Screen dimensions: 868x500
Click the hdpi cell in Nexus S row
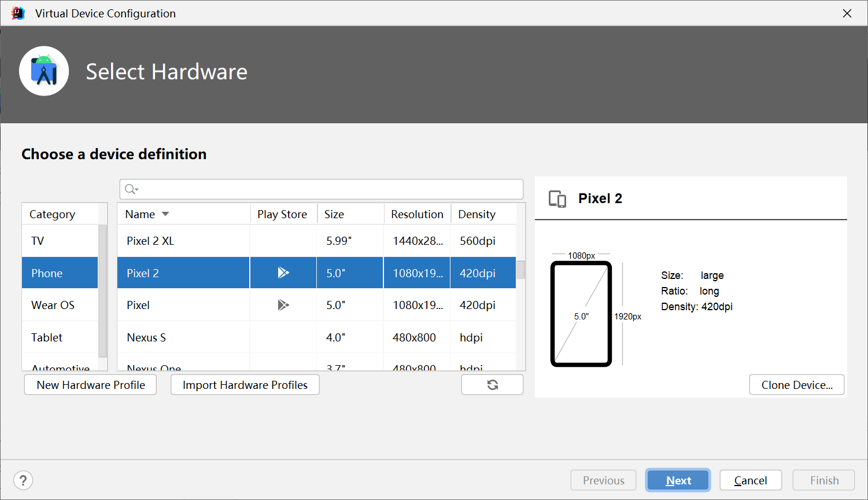[483, 337]
